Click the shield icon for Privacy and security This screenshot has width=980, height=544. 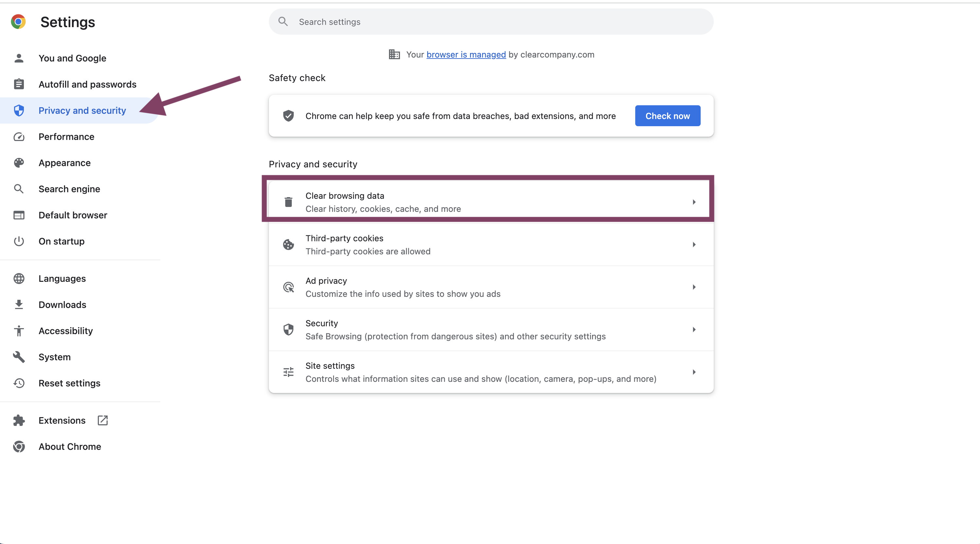pyautogui.click(x=19, y=110)
